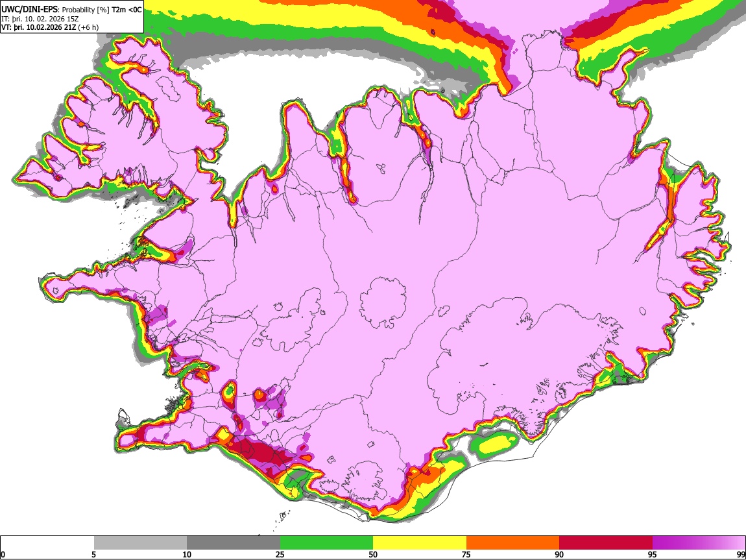Click the legend label "99"
Viewport: 746px width, 560px height.
click(740, 555)
